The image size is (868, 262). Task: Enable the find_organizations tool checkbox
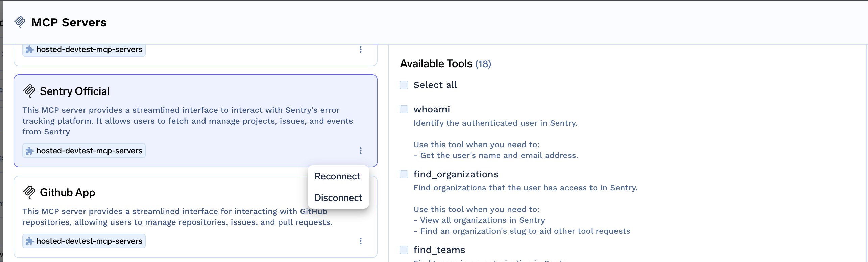click(x=404, y=174)
